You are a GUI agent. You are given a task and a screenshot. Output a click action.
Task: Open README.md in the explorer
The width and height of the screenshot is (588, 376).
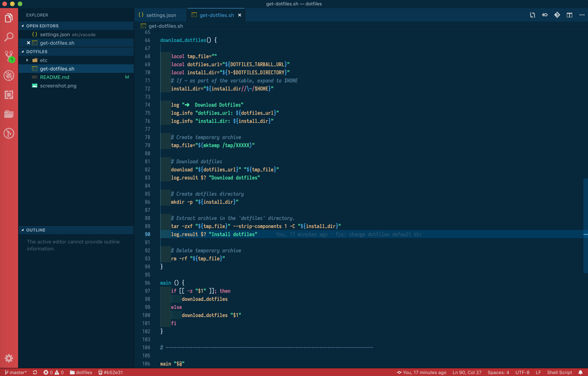[55, 77]
